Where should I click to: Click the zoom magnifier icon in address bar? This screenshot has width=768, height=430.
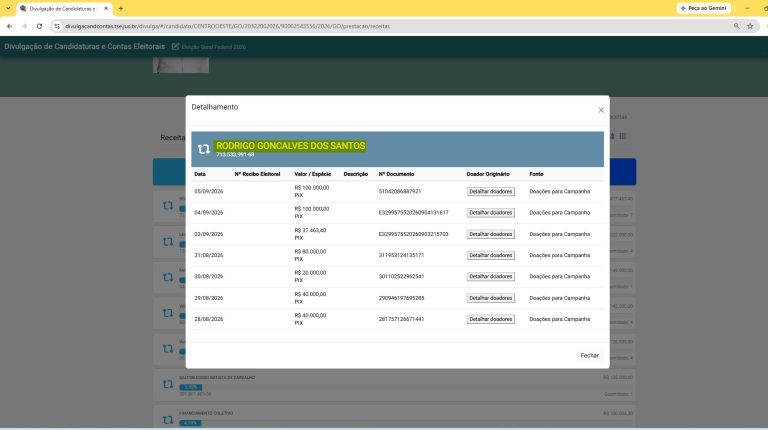736,26
